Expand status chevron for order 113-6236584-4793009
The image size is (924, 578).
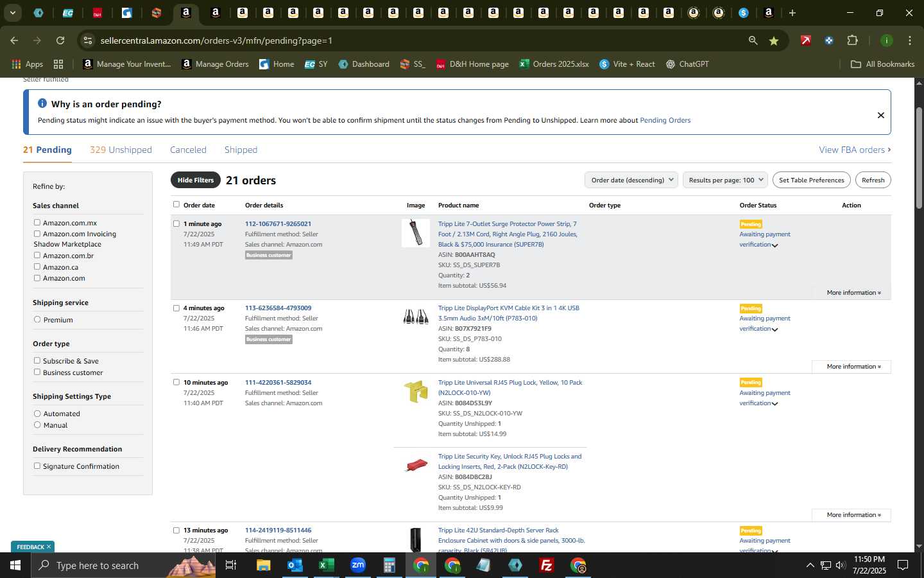774,329
